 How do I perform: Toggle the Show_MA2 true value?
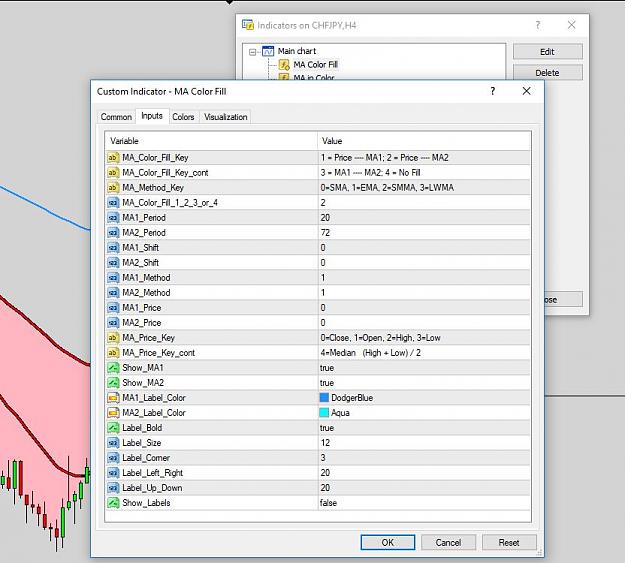[x=327, y=383]
